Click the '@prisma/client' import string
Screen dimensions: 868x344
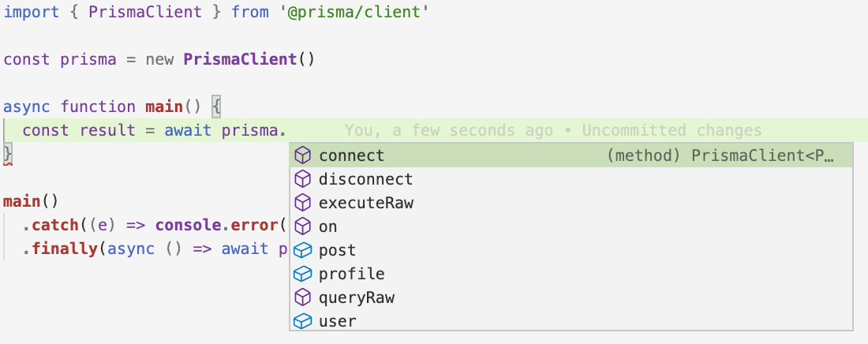(x=354, y=12)
